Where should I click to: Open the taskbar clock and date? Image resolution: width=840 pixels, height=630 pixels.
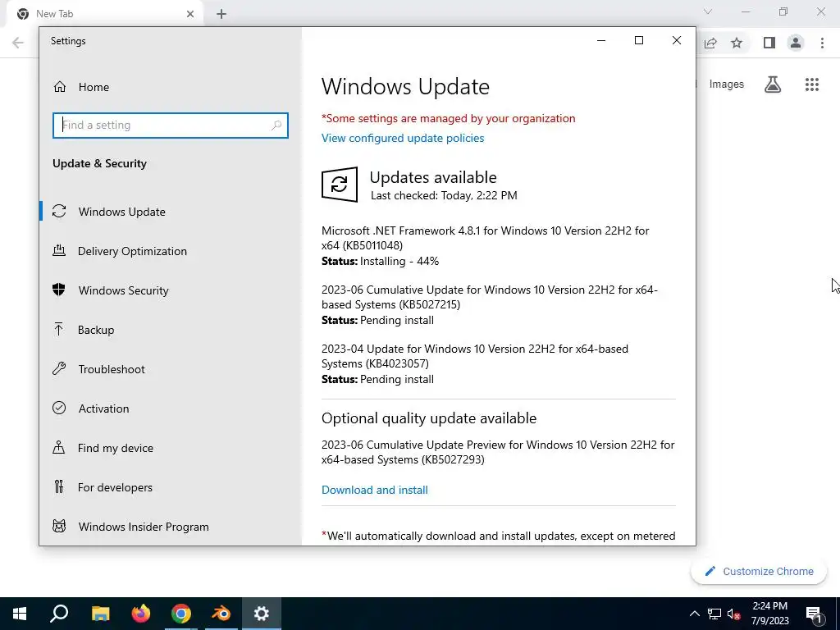[770, 614]
